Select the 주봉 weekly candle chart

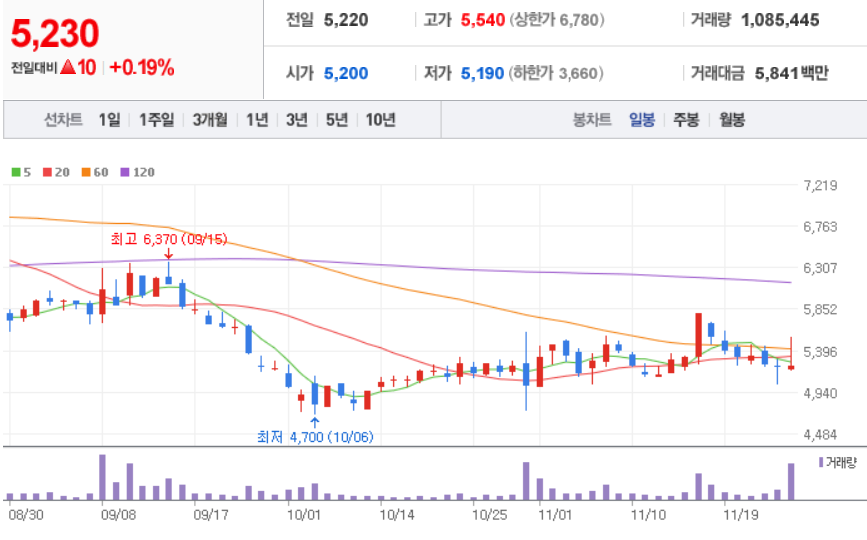pos(686,119)
